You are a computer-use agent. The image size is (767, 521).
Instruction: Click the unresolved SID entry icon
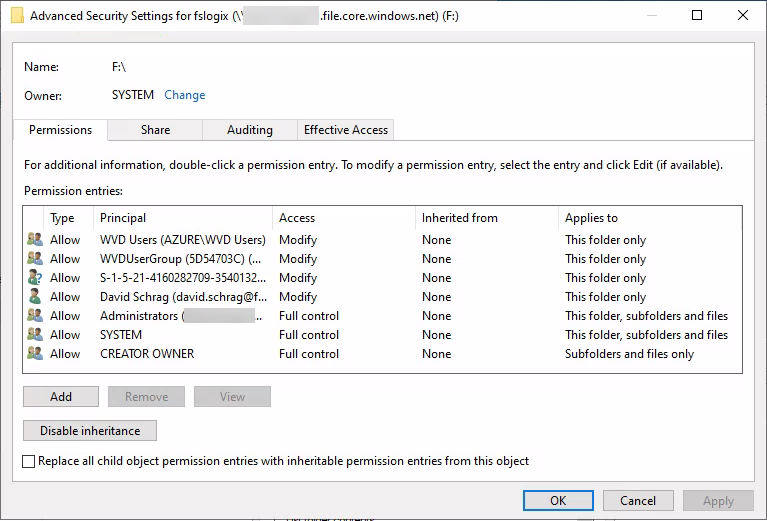[x=35, y=278]
